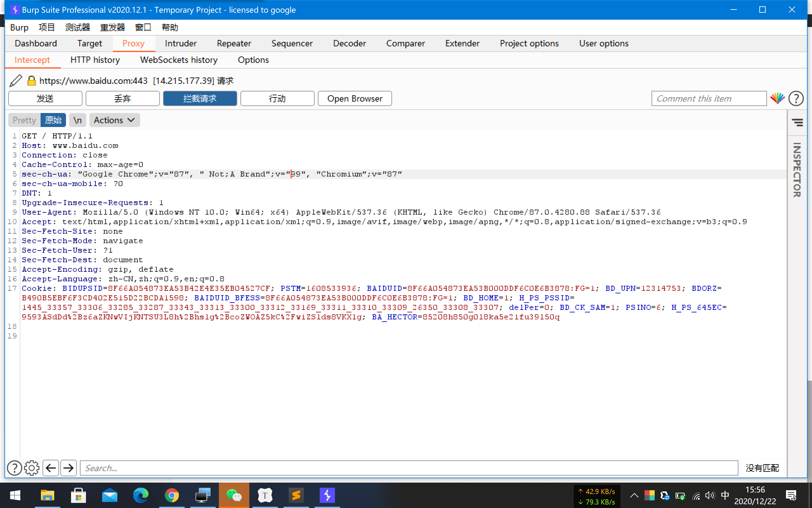Open the proxy Options sub-tab
Image resolution: width=812 pixels, height=508 pixels.
coord(253,60)
